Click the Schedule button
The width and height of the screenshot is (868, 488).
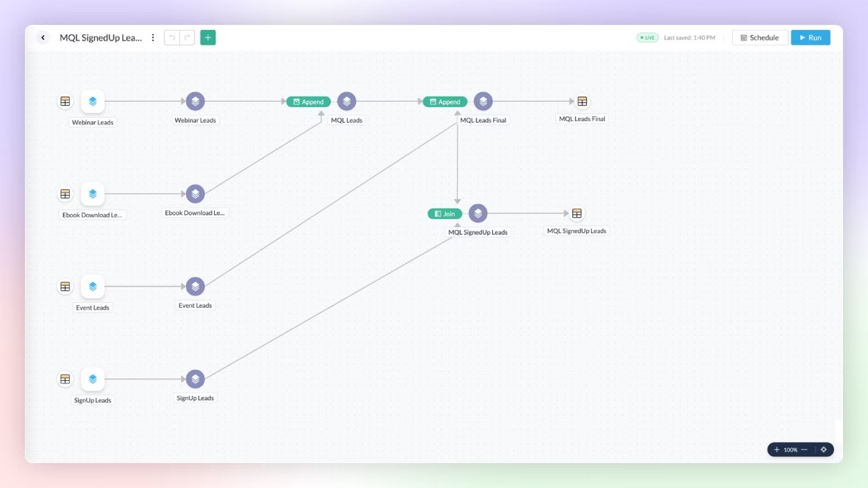pyautogui.click(x=760, y=38)
